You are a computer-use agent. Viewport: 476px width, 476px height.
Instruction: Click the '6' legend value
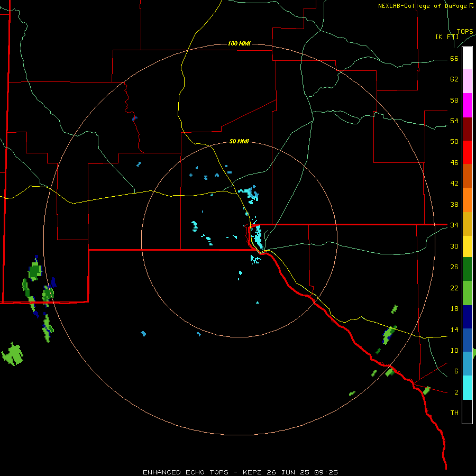click(x=456, y=371)
